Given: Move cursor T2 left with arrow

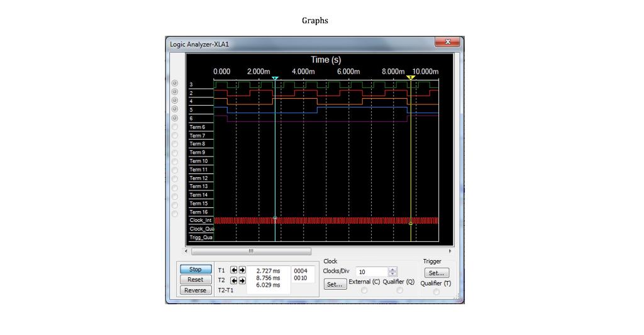Looking at the screenshot, I should click(234, 280).
